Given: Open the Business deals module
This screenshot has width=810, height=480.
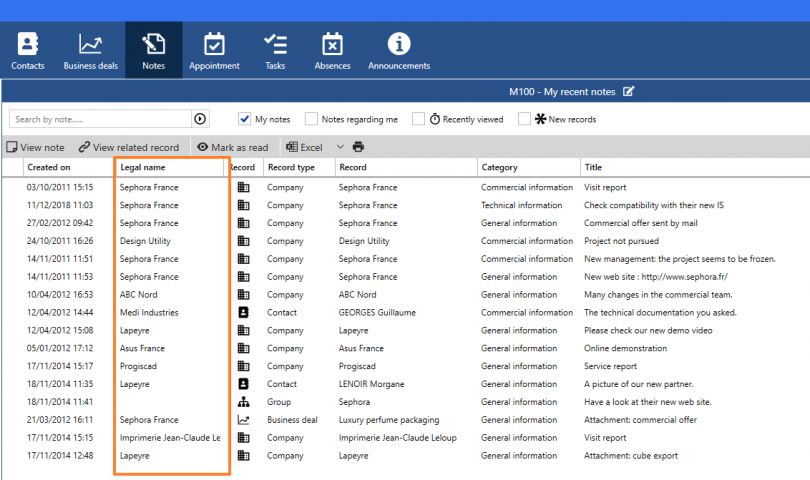Looking at the screenshot, I should 90,51.
